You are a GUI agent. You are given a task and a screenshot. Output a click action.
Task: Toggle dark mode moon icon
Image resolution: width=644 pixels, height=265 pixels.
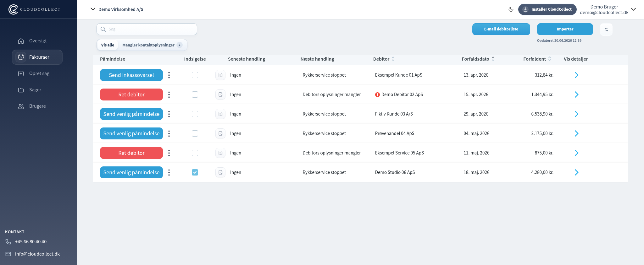511,9
